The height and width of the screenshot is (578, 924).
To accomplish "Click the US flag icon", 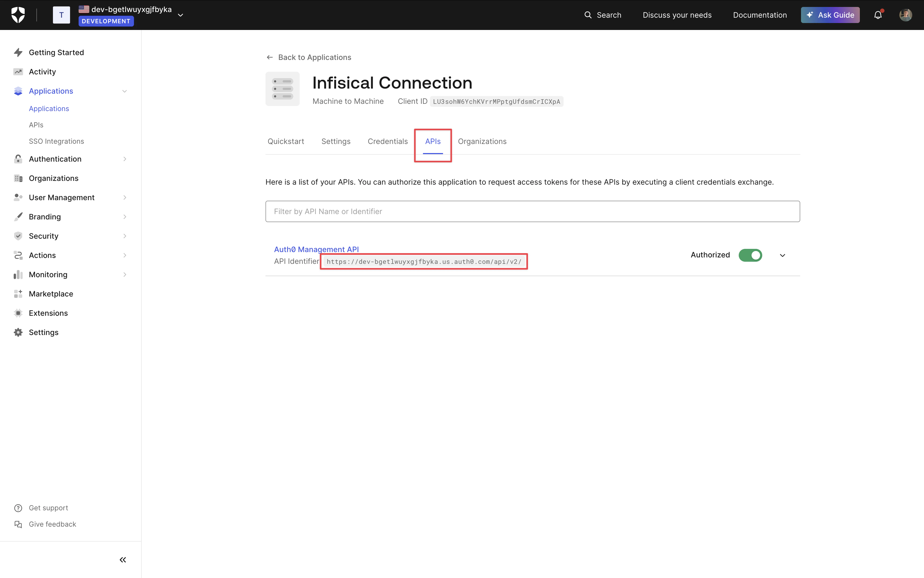I will (84, 9).
